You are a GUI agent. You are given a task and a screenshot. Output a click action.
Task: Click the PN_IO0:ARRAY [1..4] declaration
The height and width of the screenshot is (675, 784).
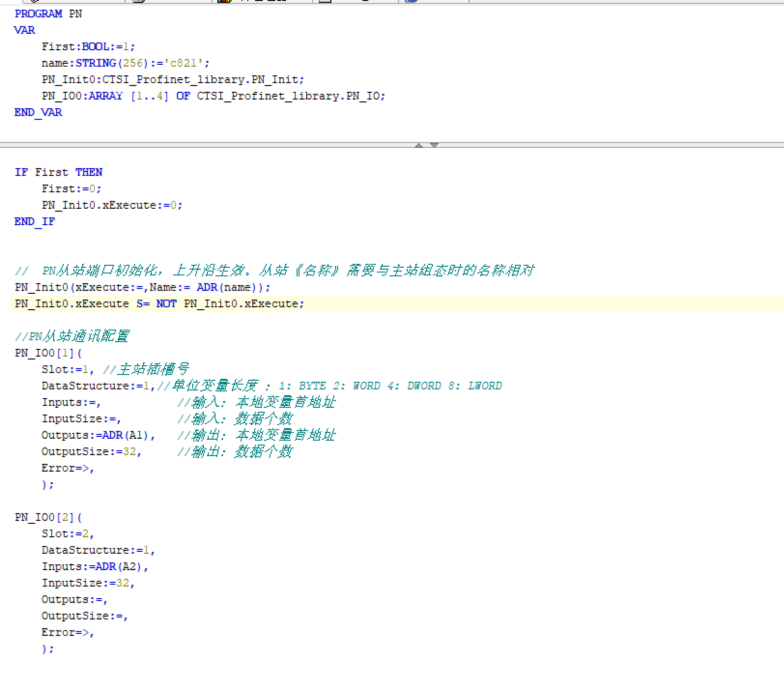pyautogui.click(x=214, y=96)
